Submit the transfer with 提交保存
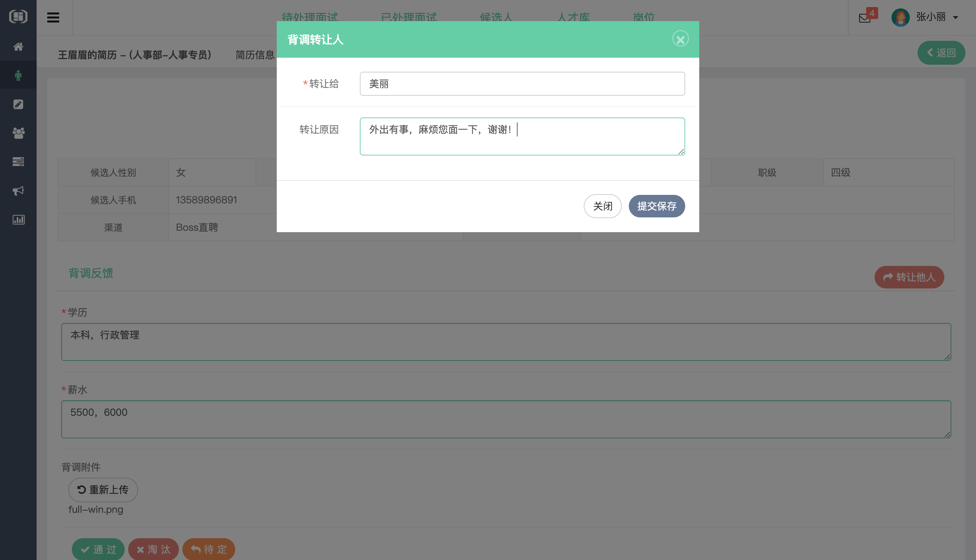The image size is (976, 560). 656,206
